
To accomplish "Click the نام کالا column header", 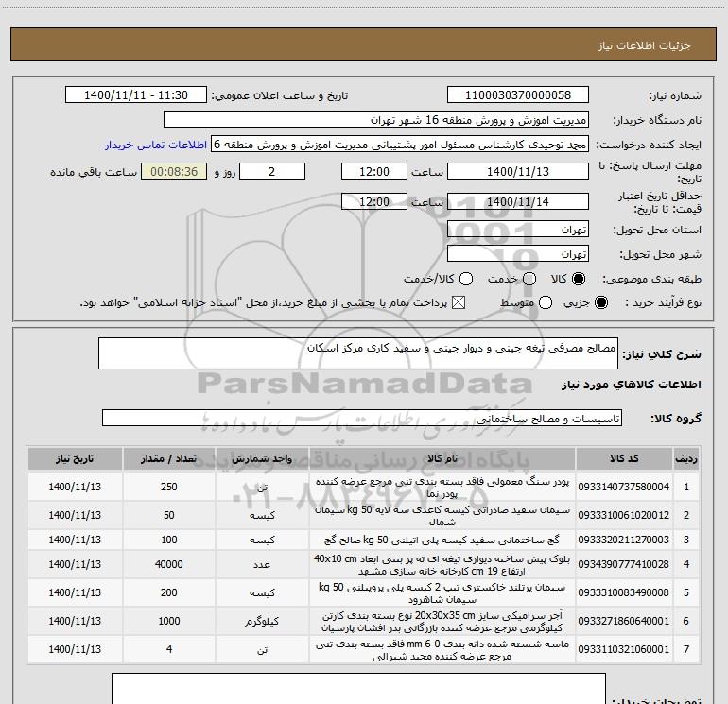I will tap(442, 458).
